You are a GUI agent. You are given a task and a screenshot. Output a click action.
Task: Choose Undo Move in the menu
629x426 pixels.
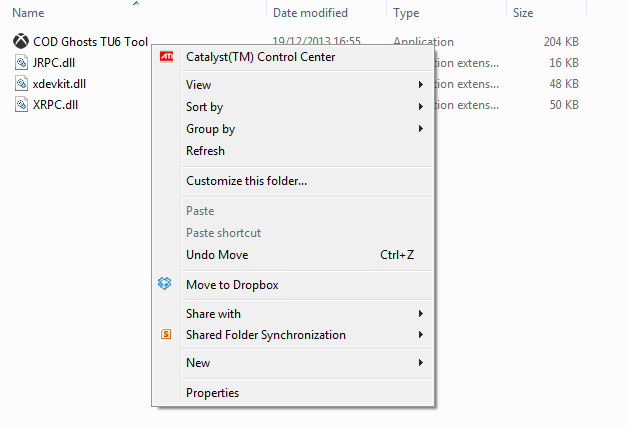coord(217,255)
